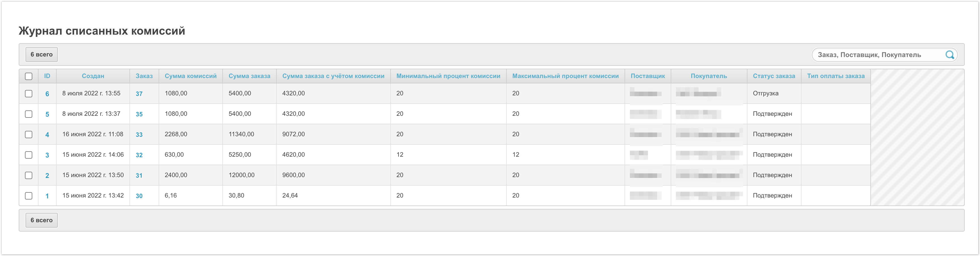Click 'Тип оплаты заказа' column header

tap(836, 76)
